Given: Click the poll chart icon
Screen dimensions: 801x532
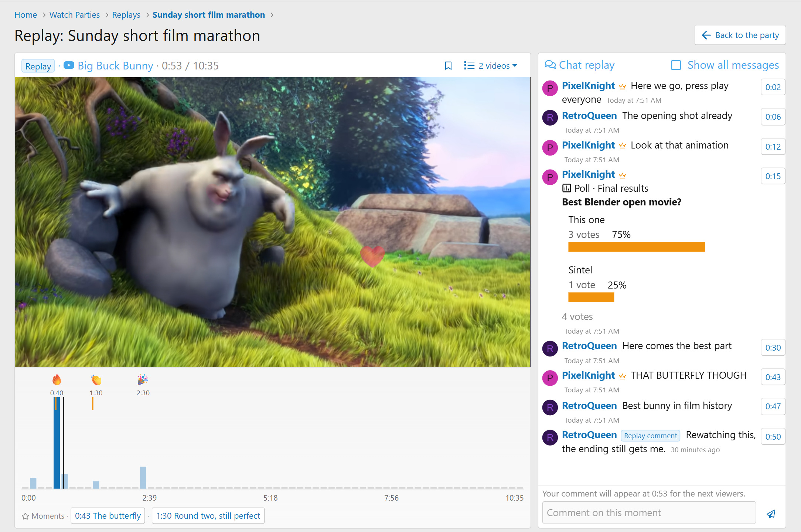Looking at the screenshot, I should tap(566, 188).
